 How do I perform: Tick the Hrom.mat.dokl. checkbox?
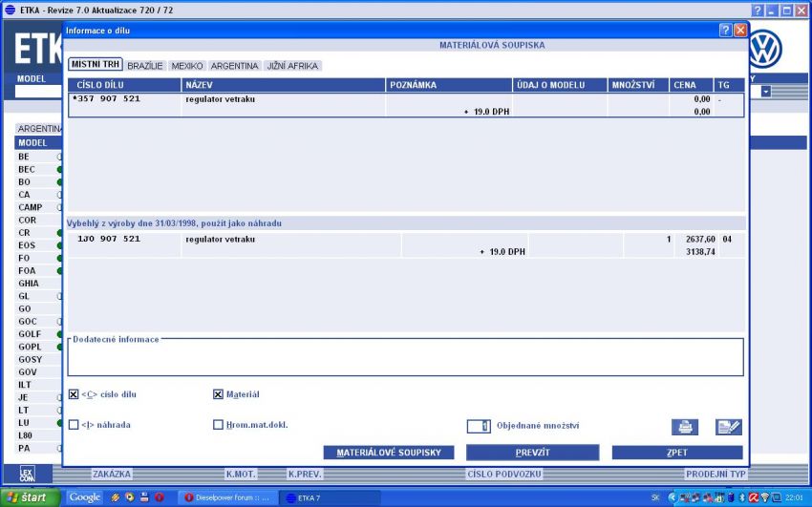(x=218, y=425)
